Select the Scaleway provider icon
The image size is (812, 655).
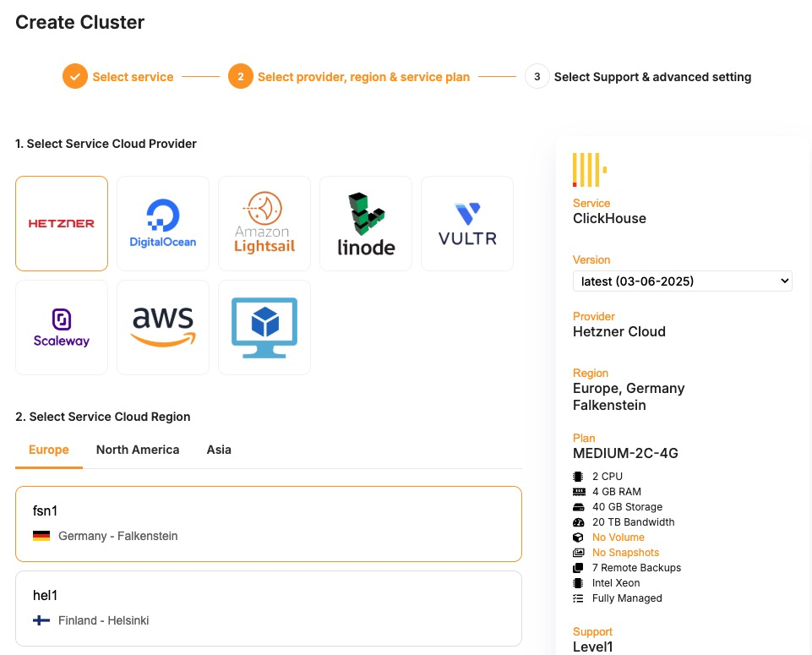[62, 327]
